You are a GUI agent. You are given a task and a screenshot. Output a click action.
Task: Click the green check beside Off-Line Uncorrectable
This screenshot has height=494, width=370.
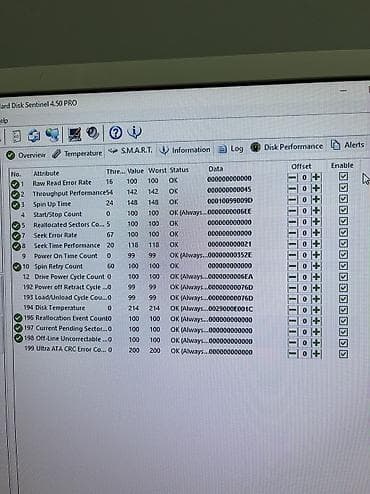click(x=18, y=338)
